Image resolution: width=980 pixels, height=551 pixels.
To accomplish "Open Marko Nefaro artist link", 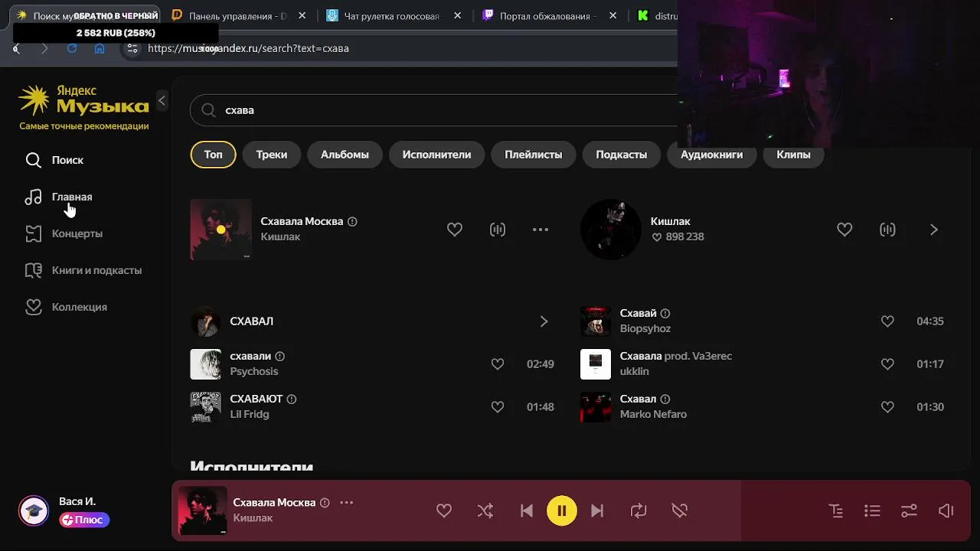I will 653,414.
